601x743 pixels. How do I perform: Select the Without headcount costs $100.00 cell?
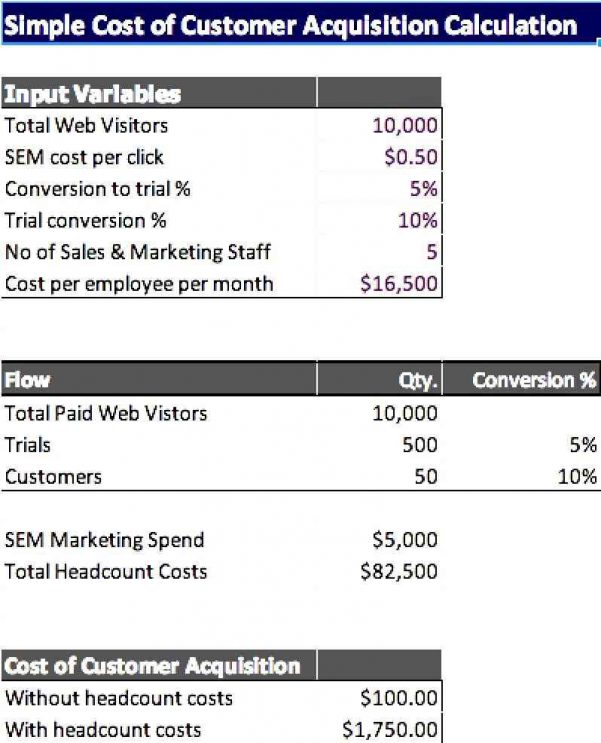tap(379, 698)
